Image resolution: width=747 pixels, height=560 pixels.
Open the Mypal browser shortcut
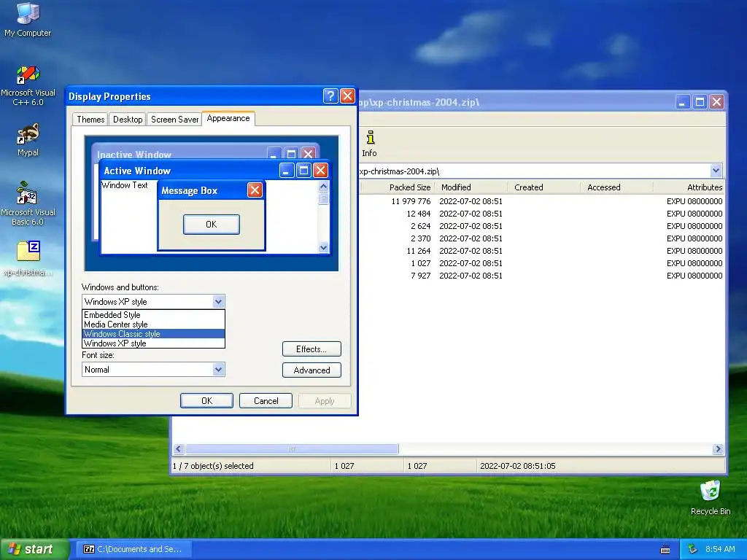pos(28,140)
